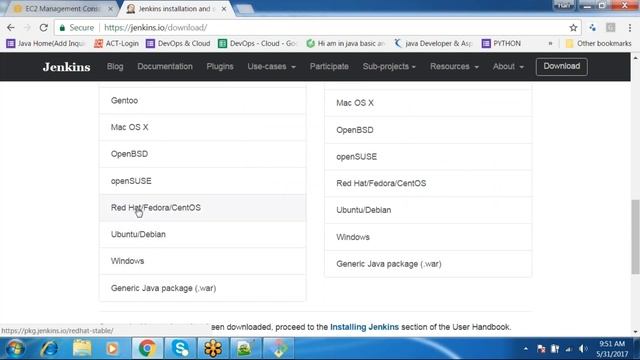Click the Jenkins logo text
Screen dimensions: 640x360
tap(67, 67)
